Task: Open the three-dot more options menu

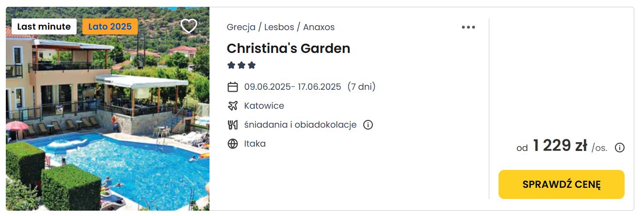Action: (468, 27)
